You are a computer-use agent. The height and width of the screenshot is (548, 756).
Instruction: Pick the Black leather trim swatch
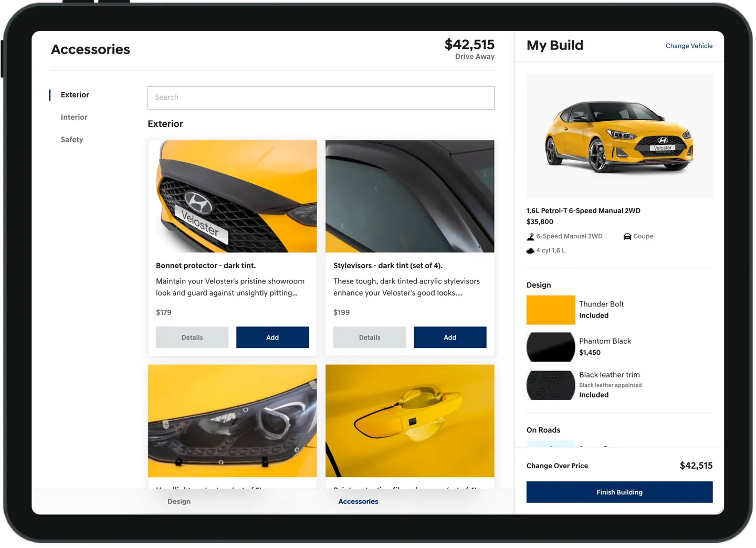pos(551,385)
